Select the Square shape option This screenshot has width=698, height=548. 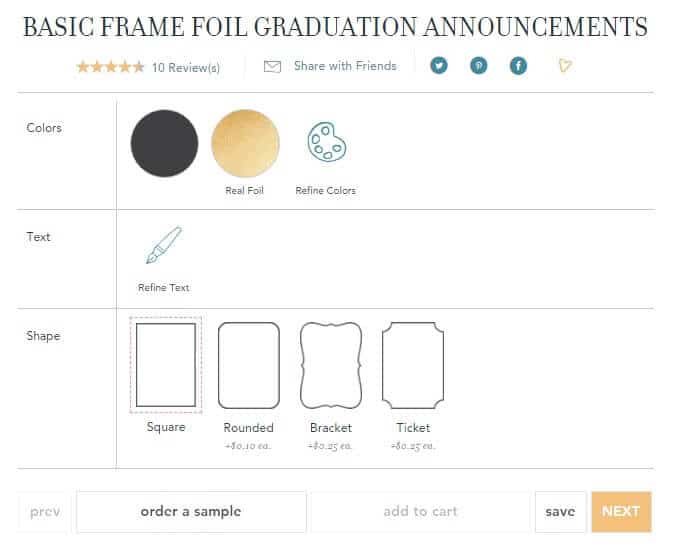pos(166,365)
